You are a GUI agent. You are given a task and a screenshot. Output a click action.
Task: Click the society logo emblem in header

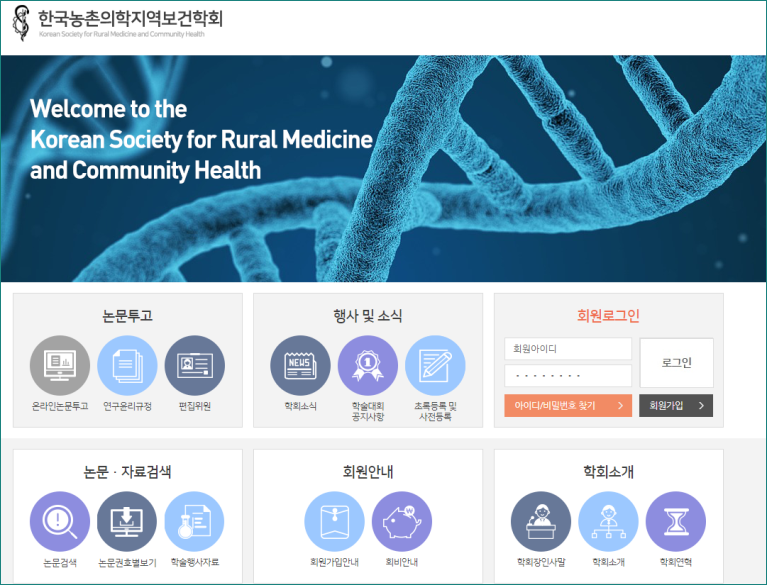(21, 23)
